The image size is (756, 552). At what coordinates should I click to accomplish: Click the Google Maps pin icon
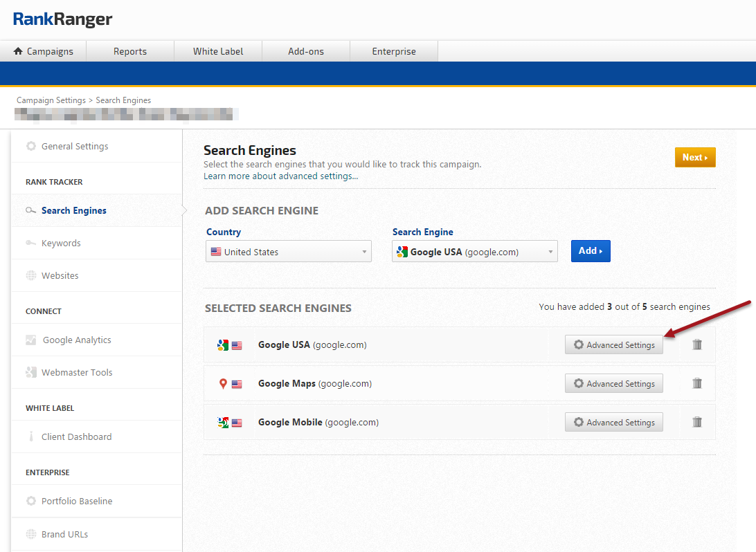[223, 384]
